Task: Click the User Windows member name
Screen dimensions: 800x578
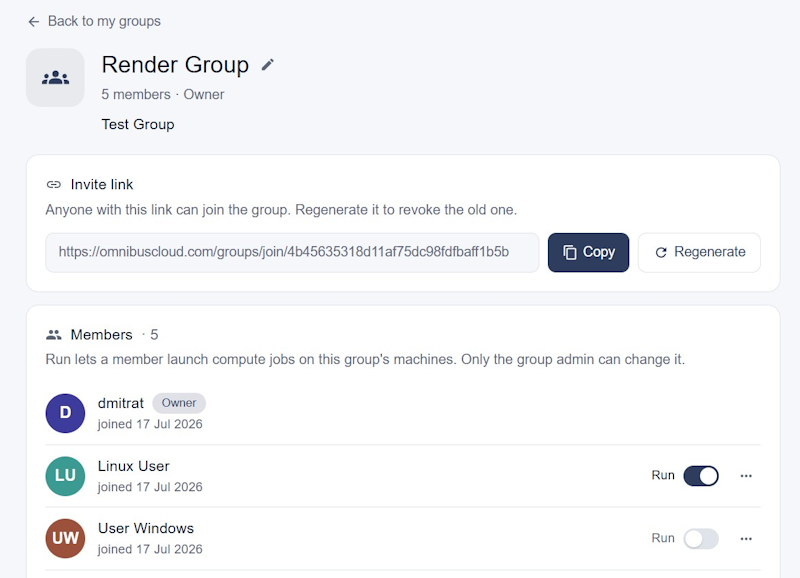Action: 146,529
